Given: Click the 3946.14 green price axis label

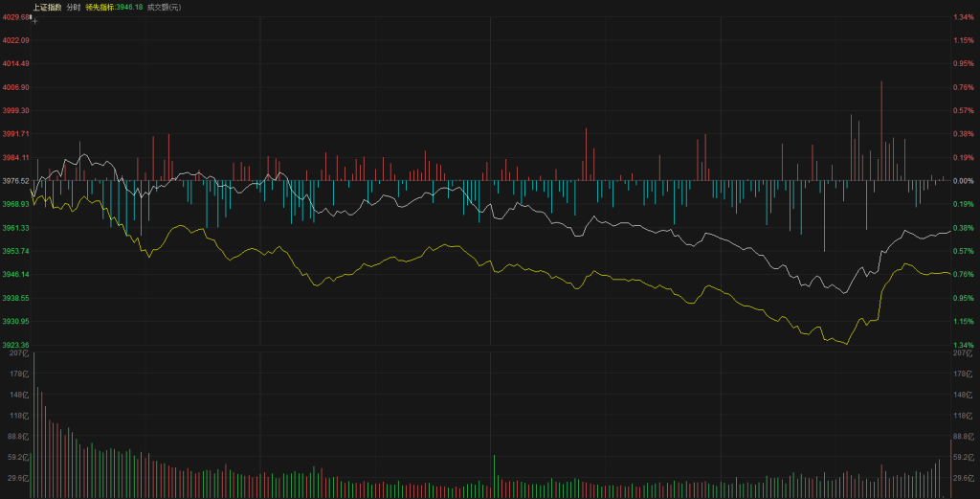Looking at the screenshot, I should (15, 274).
